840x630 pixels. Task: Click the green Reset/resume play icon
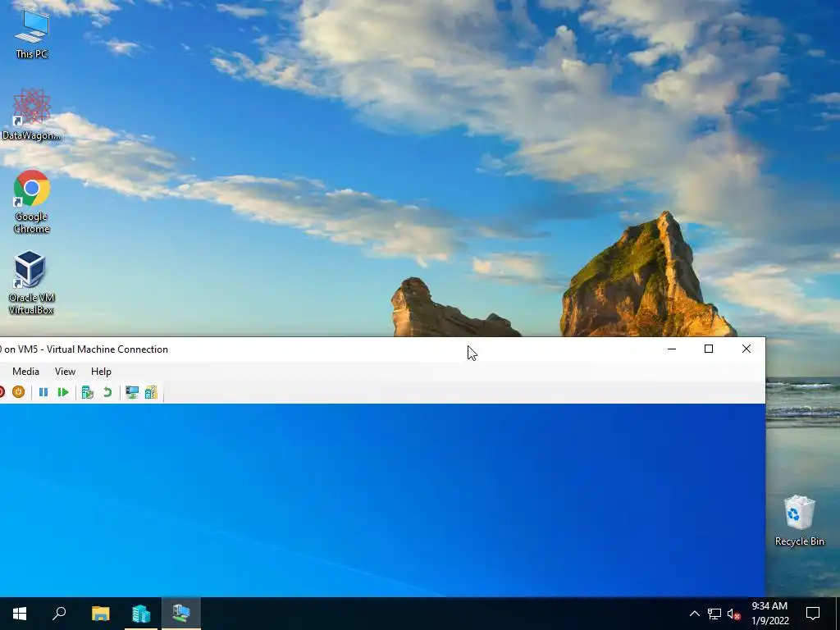pyautogui.click(x=62, y=392)
